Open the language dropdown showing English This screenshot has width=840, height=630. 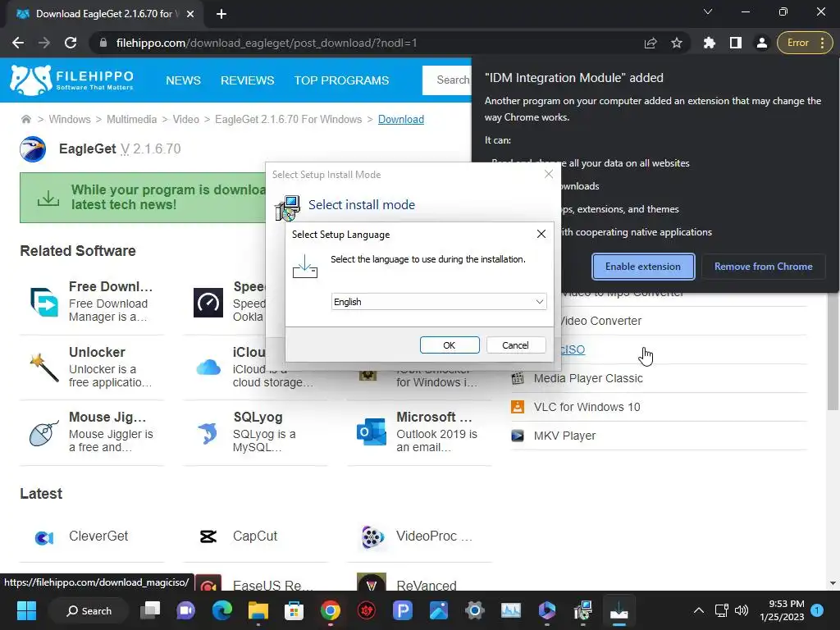439,302
